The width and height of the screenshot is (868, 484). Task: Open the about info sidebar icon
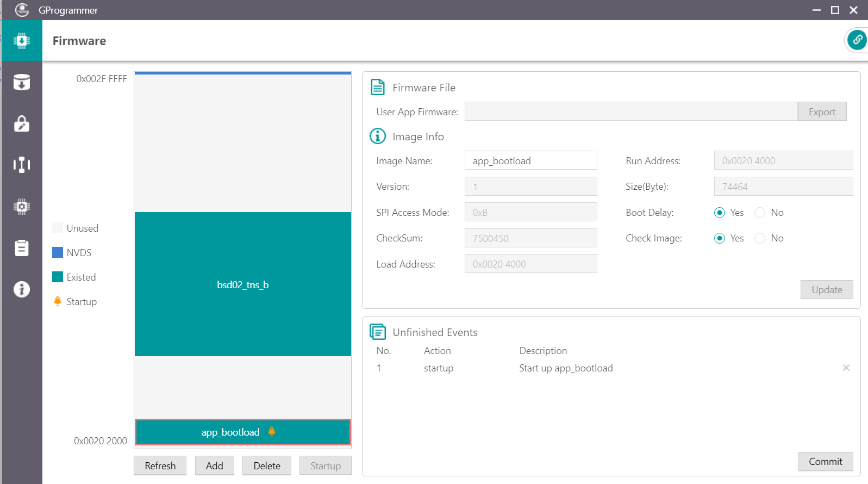22,289
